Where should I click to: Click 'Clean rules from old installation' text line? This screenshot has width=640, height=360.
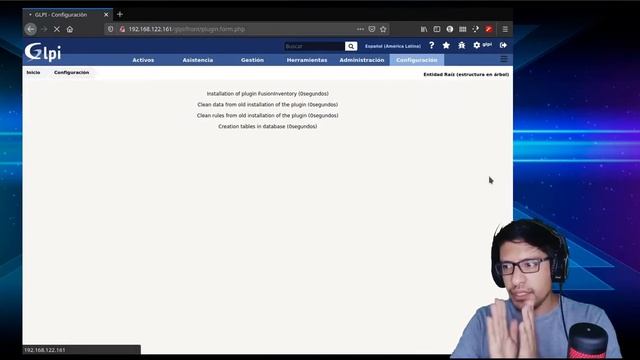[x=267, y=116]
